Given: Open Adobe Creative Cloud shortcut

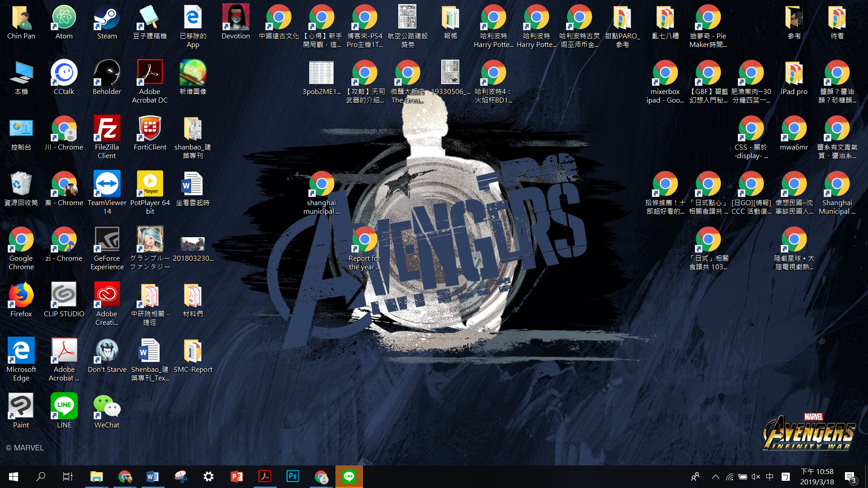Looking at the screenshot, I should click(x=107, y=305).
